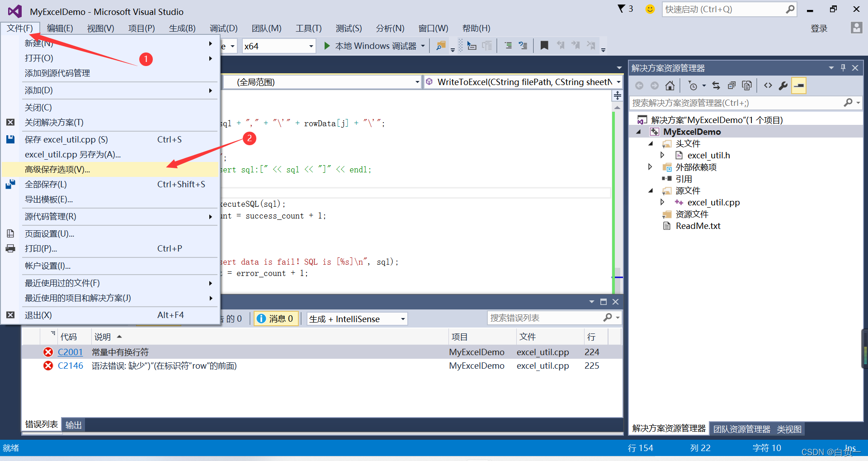Open the x64 platform dropdown

[311, 46]
